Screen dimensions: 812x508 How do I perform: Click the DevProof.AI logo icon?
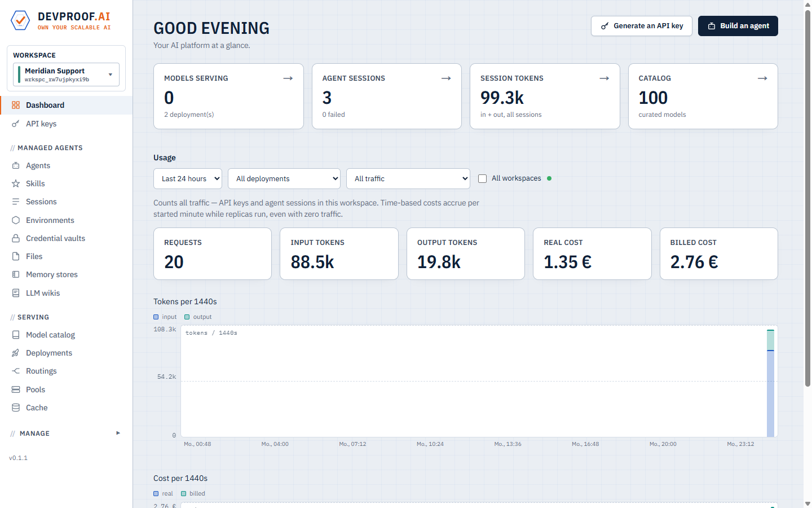pos(20,21)
